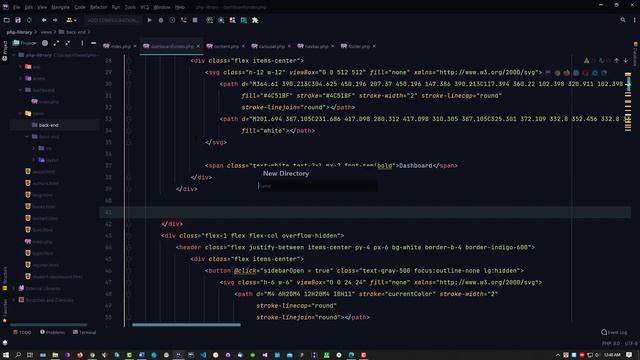Open the Window menu
This screenshot has width=640, height=360.
tap(162, 7)
